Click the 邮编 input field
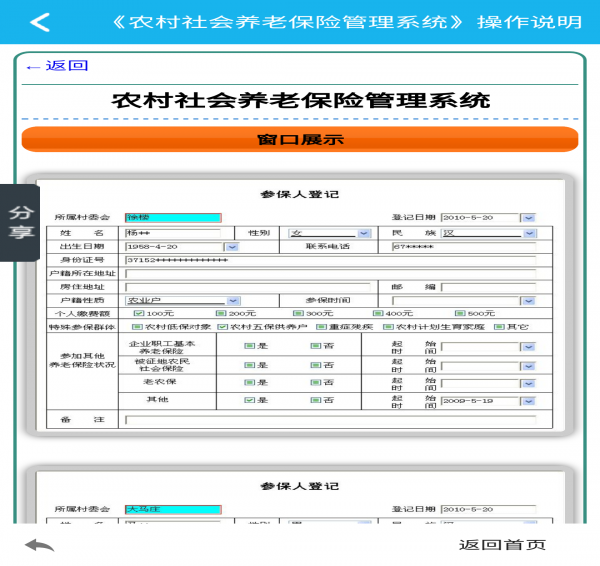600x566 pixels. (x=488, y=287)
